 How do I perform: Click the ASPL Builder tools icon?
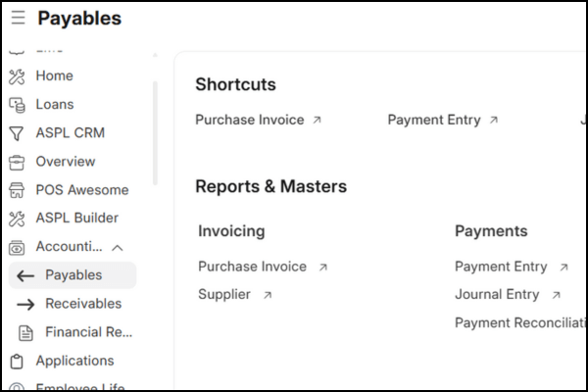pyautogui.click(x=17, y=219)
